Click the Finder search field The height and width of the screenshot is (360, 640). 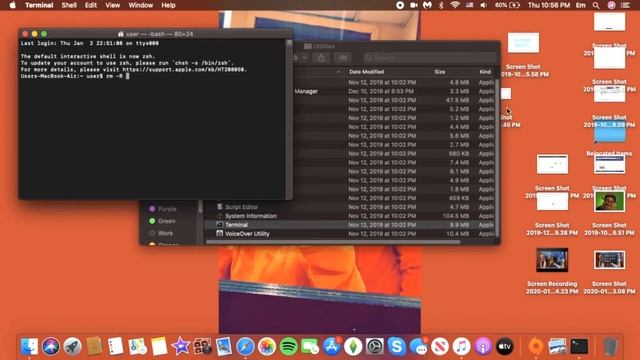pos(429,58)
